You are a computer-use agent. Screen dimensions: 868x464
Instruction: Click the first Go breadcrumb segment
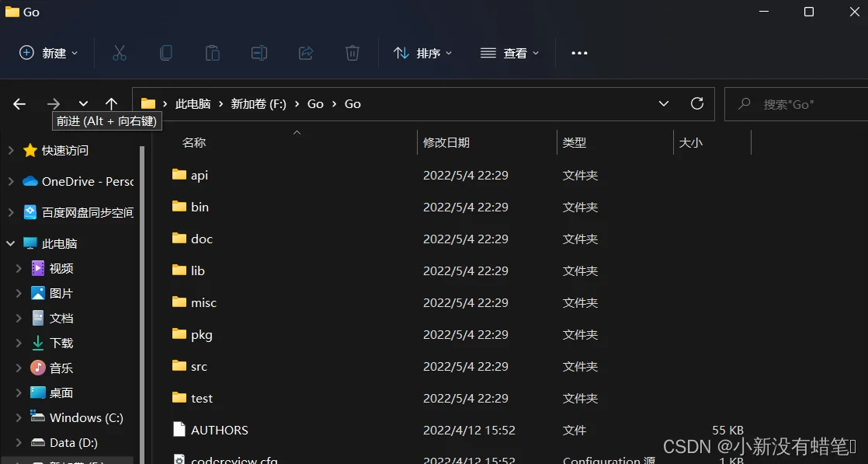tap(315, 103)
